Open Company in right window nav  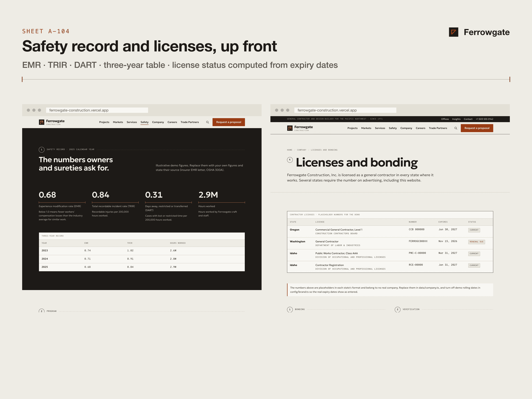click(406, 128)
